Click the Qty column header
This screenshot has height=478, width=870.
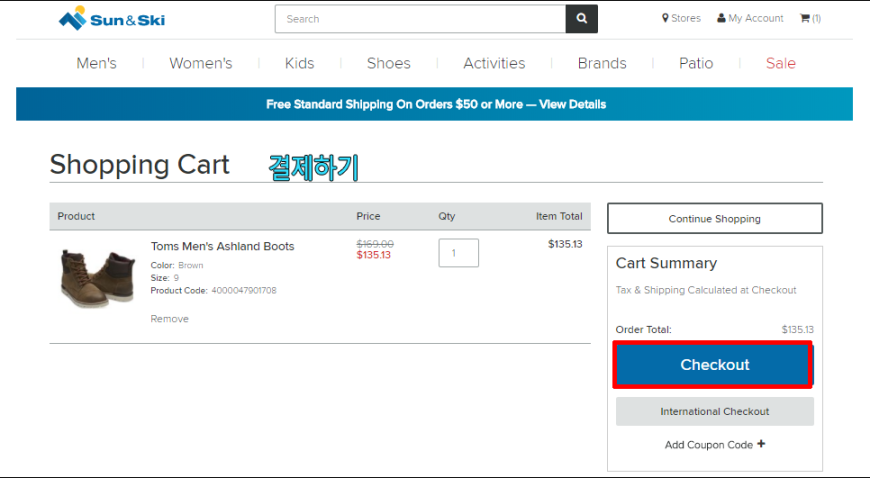point(447,216)
